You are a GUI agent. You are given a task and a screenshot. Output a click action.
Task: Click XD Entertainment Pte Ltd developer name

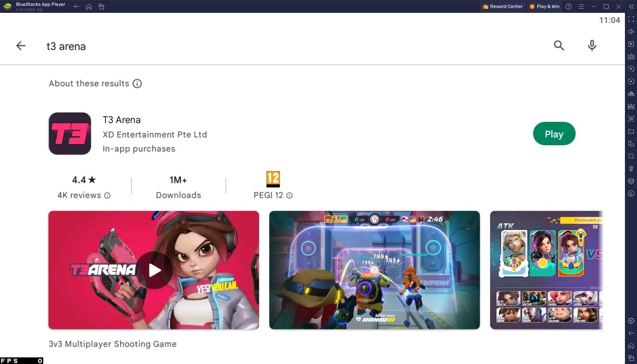click(155, 135)
